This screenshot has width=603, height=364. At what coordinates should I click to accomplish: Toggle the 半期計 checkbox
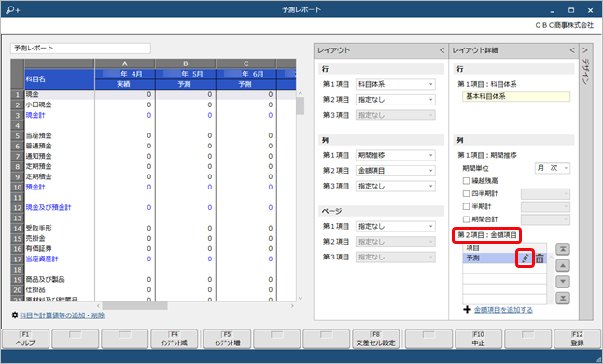[466, 207]
